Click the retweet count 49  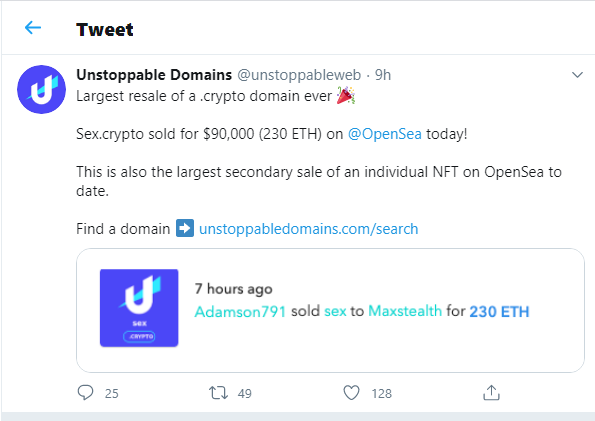pyautogui.click(x=245, y=394)
